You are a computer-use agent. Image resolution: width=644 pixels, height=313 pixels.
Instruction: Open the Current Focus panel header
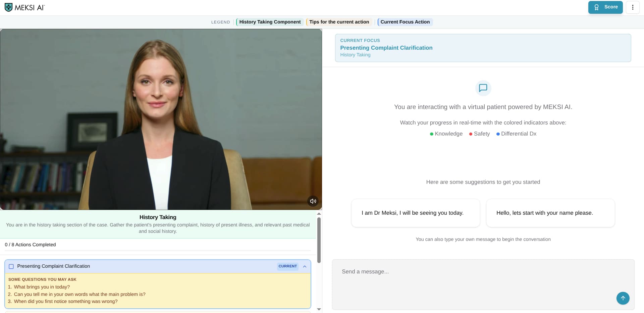483,48
